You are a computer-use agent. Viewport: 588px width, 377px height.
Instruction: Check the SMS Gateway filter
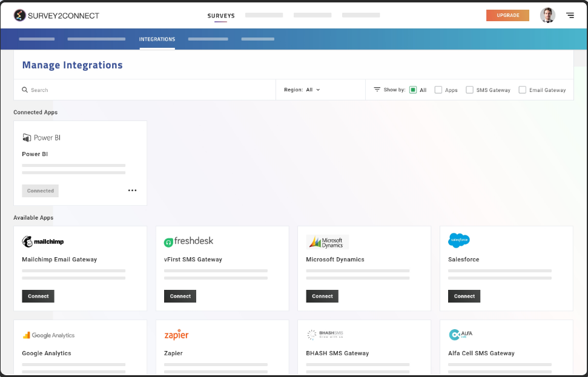(469, 90)
